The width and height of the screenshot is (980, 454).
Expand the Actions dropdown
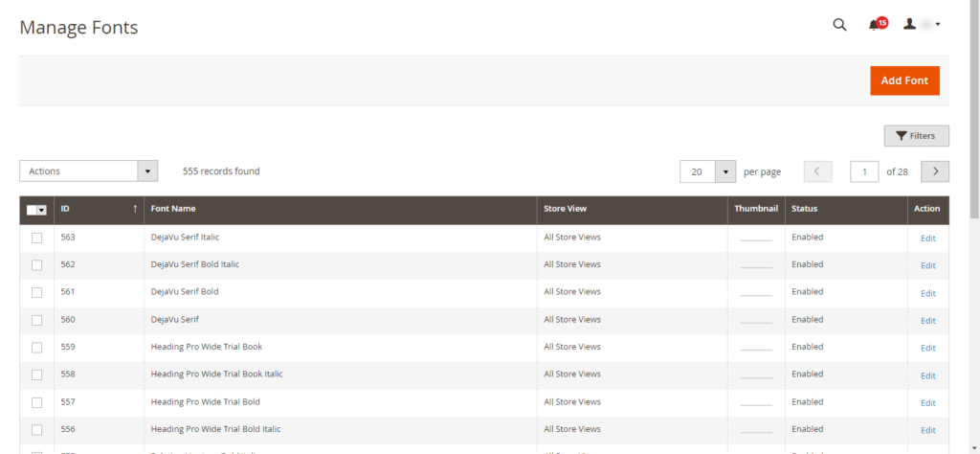click(88, 171)
